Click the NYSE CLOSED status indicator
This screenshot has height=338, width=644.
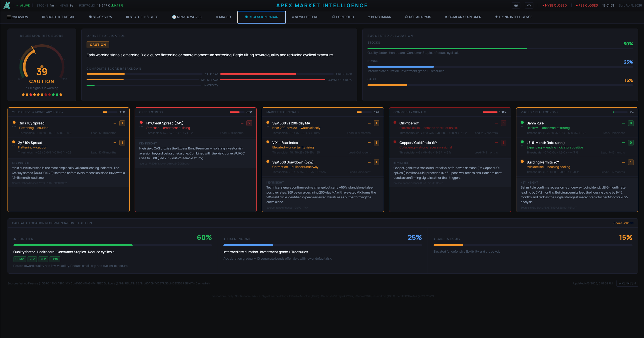(554, 5)
